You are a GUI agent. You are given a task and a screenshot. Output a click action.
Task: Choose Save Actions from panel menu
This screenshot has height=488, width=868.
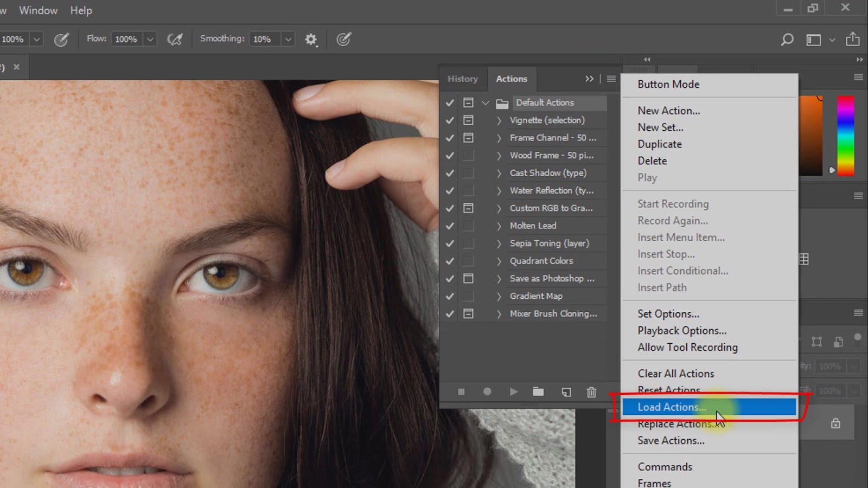pos(671,441)
